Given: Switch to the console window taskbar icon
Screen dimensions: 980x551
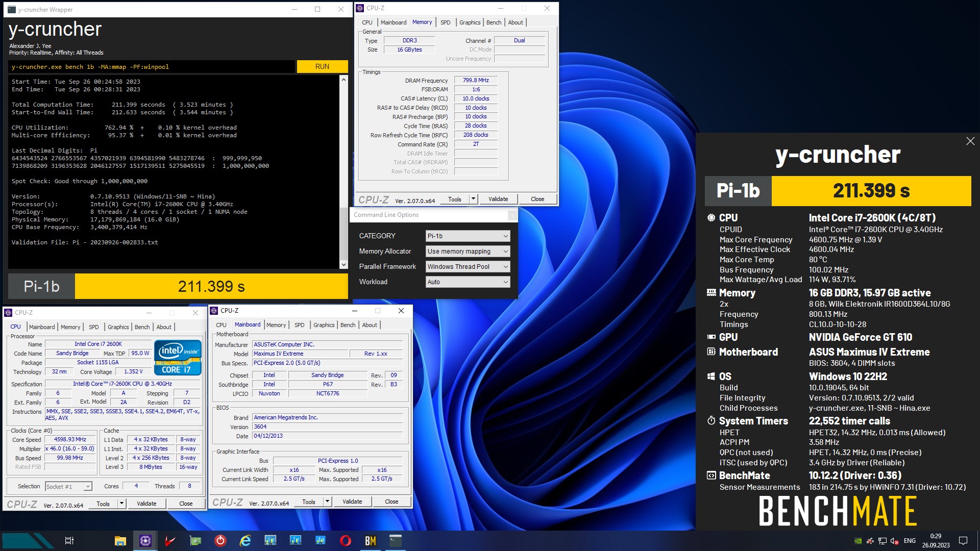Looking at the screenshot, I should [x=396, y=540].
